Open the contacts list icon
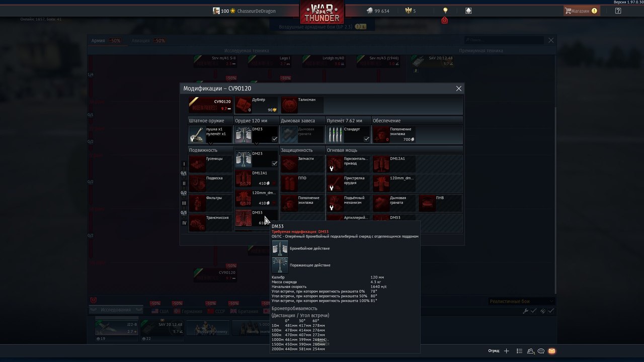This screenshot has width=644, height=362. click(x=519, y=351)
